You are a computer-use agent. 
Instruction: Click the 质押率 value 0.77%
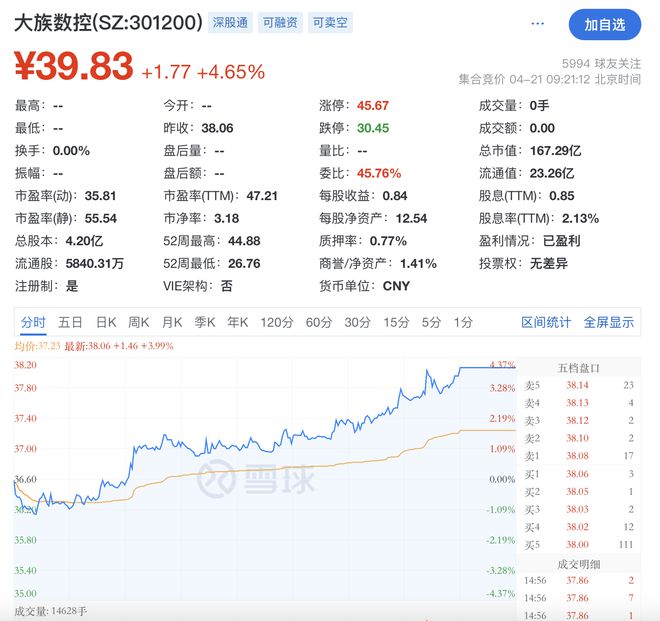click(388, 241)
